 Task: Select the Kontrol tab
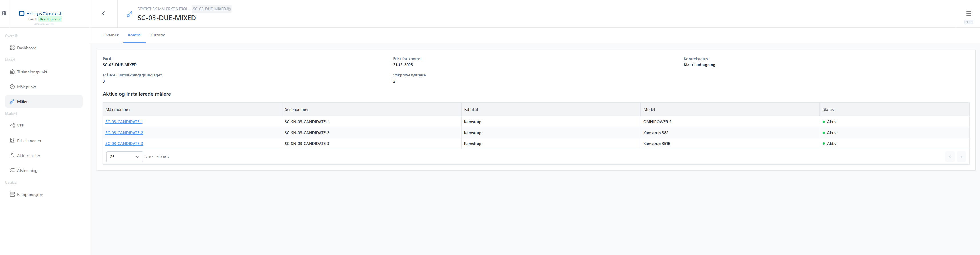coord(135,35)
